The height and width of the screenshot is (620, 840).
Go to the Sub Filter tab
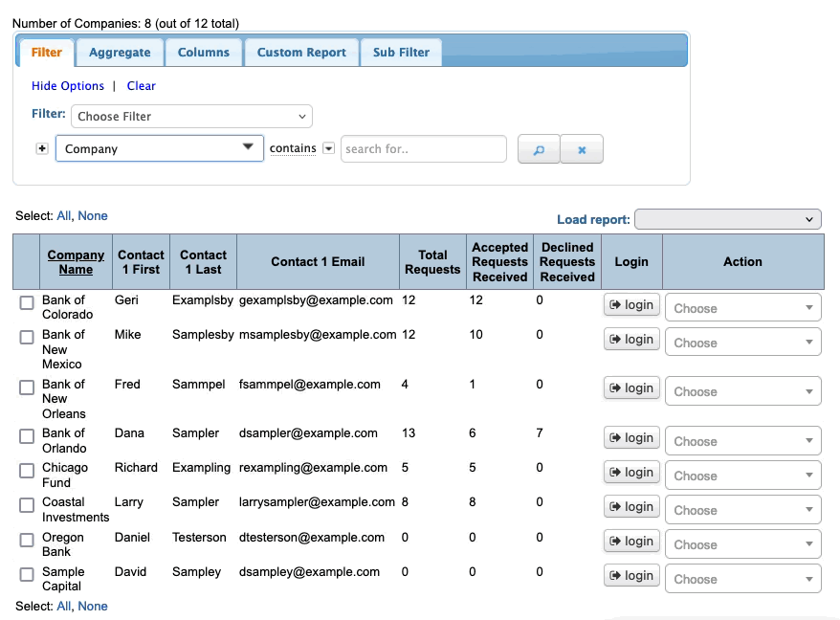401,53
